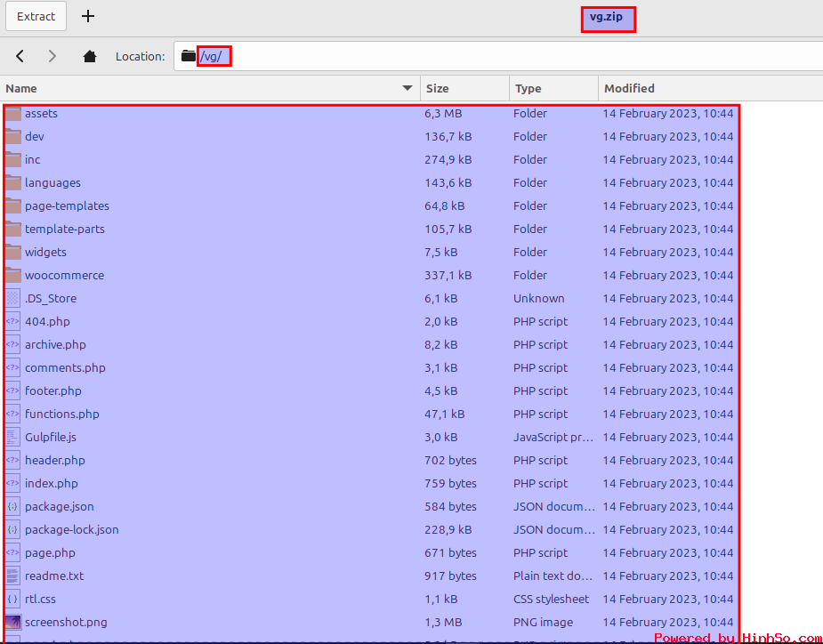Image resolution: width=823 pixels, height=644 pixels.
Task: Select the functions.php file name
Action: (x=62, y=414)
